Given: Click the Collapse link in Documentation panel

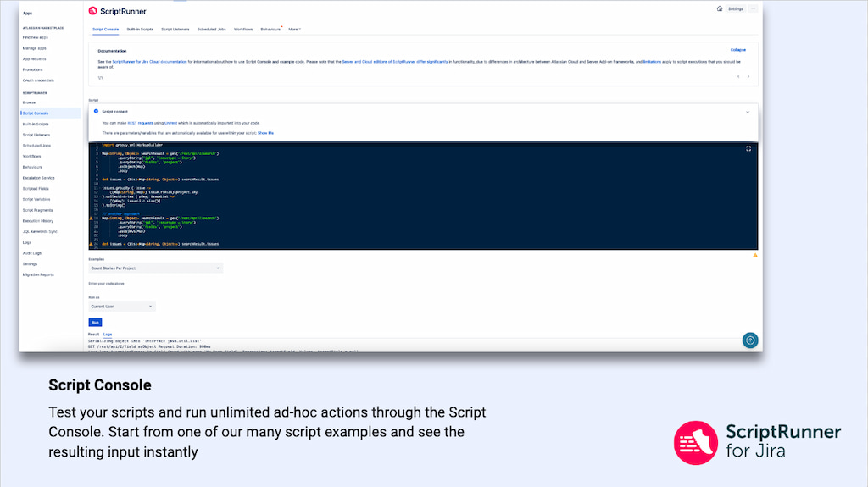Looking at the screenshot, I should [x=738, y=50].
